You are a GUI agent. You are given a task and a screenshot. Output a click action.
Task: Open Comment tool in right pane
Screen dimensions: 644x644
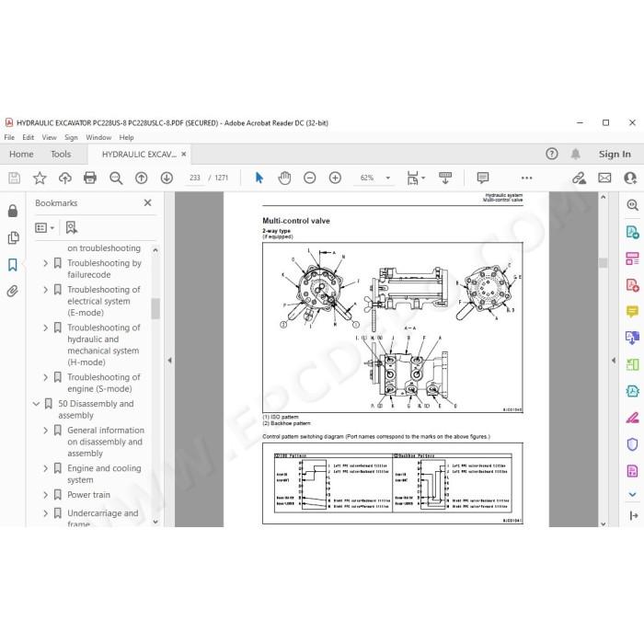pos(633,311)
